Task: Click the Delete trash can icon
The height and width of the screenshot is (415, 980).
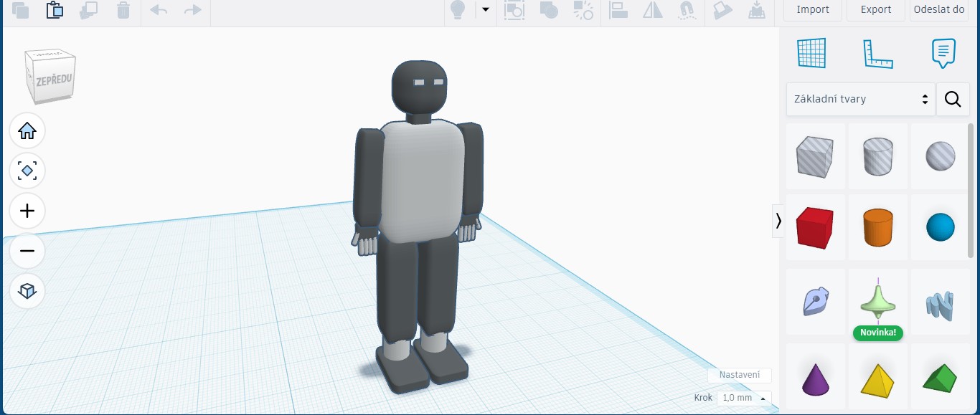Action: tap(123, 10)
